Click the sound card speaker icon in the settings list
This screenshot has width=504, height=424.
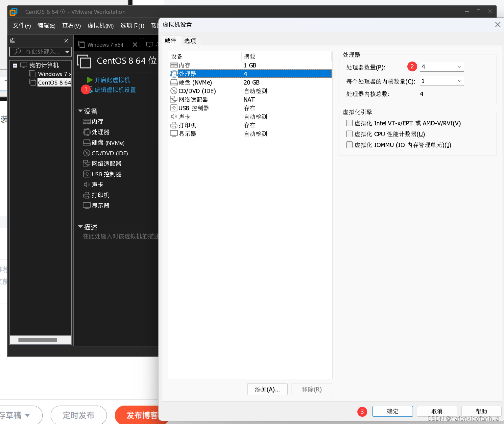tap(174, 116)
